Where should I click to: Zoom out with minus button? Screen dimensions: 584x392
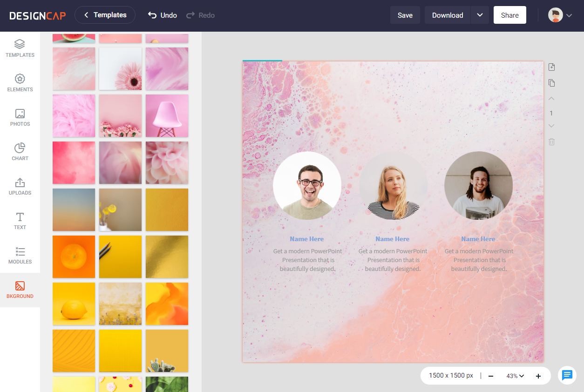pyautogui.click(x=491, y=376)
